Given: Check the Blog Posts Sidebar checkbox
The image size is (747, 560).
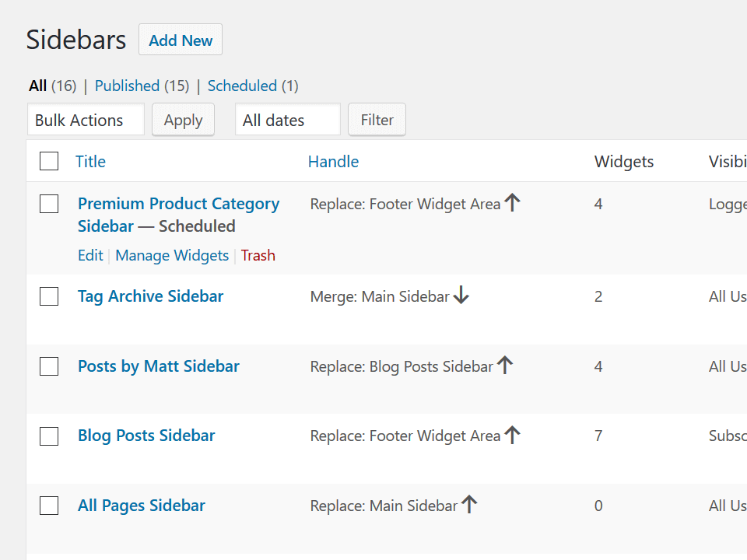Looking at the screenshot, I should click(48, 436).
